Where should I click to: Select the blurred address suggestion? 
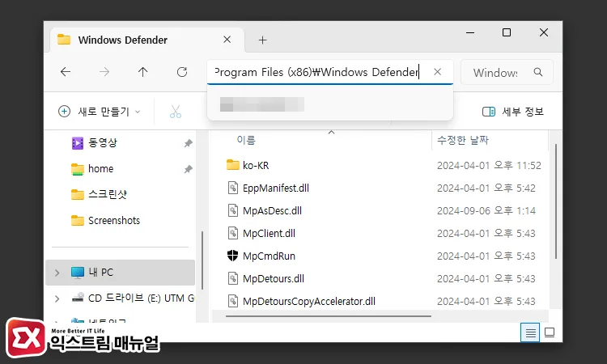[261, 104]
